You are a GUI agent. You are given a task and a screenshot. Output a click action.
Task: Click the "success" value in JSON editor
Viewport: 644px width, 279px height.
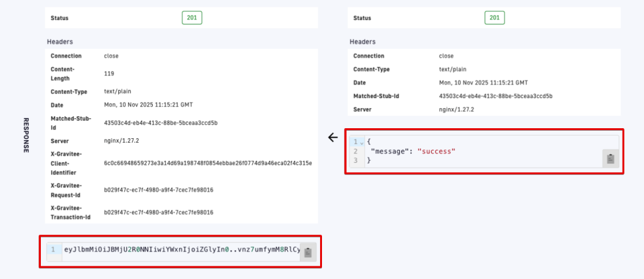[436, 151]
